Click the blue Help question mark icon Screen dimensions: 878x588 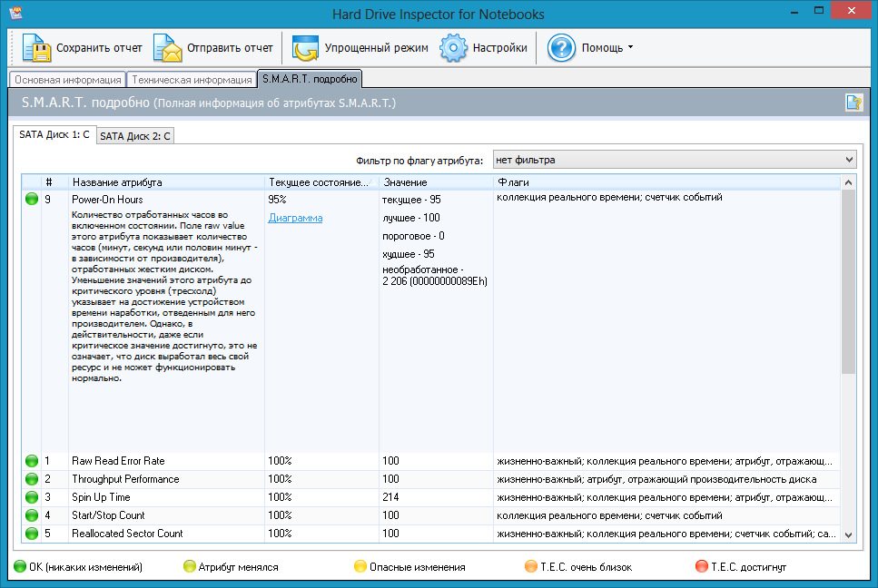[561, 48]
